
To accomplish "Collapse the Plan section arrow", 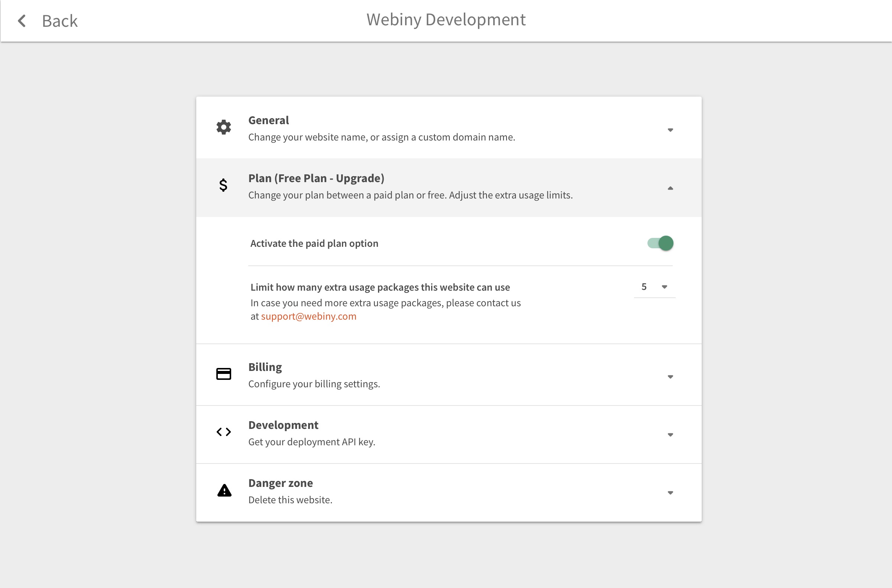I will (x=670, y=188).
